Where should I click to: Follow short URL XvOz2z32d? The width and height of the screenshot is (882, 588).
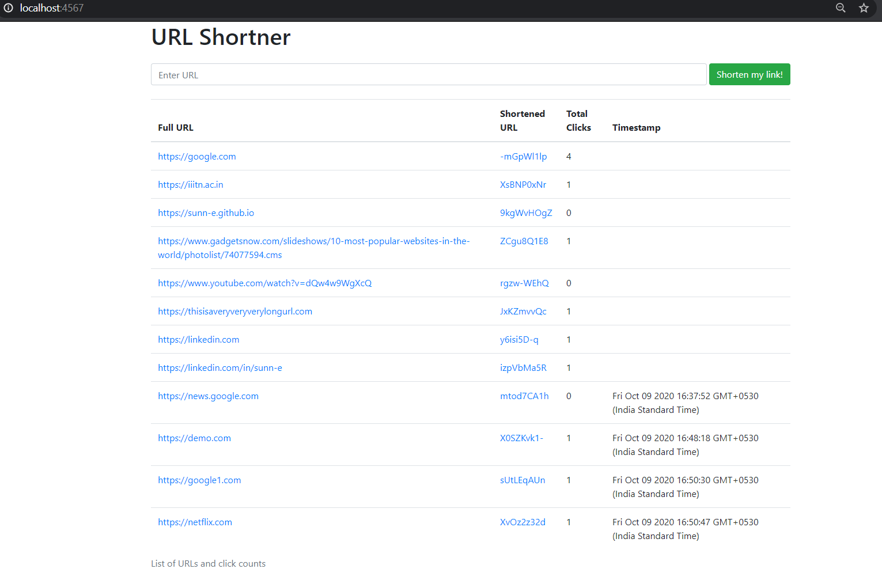(523, 522)
